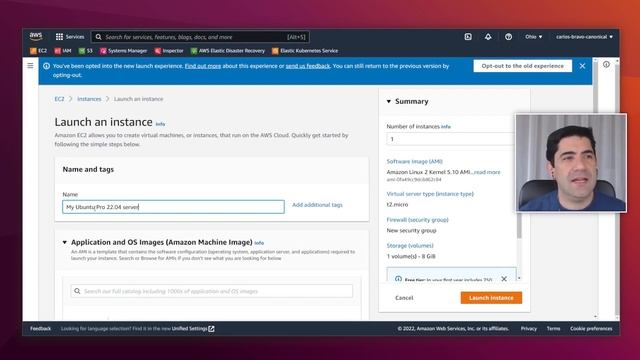The height and width of the screenshot is (360, 640).
Task: Click the search services input field
Action: (200, 37)
